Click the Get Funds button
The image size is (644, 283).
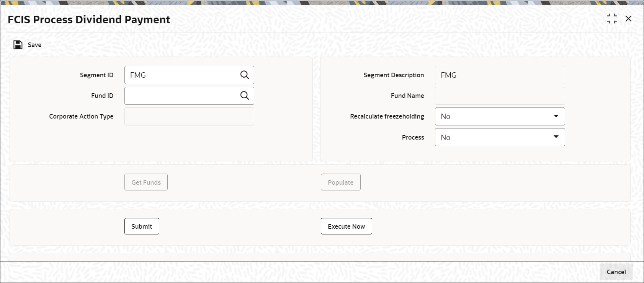(x=146, y=182)
